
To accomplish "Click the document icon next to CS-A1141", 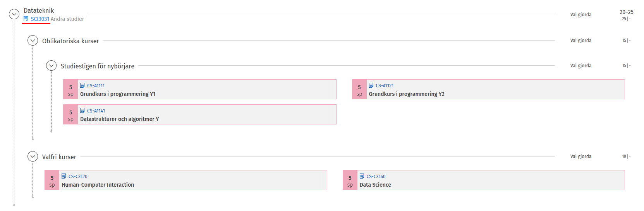I will click(x=82, y=111).
